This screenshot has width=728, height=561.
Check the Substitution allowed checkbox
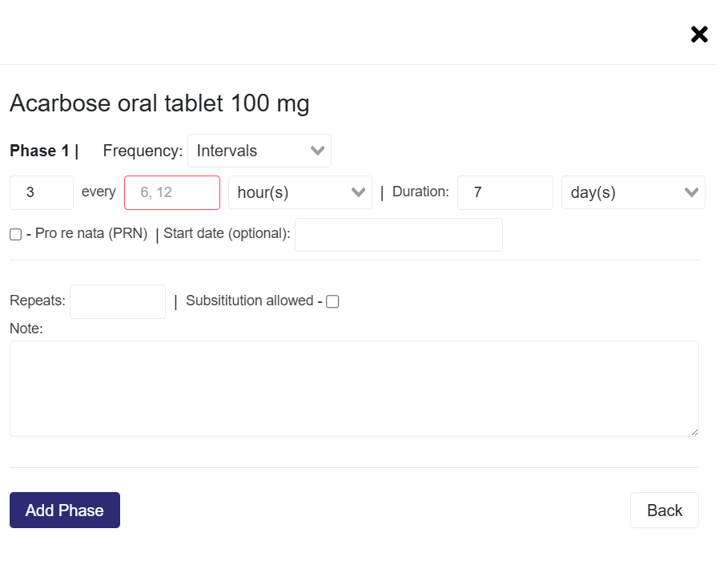[332, 301]
